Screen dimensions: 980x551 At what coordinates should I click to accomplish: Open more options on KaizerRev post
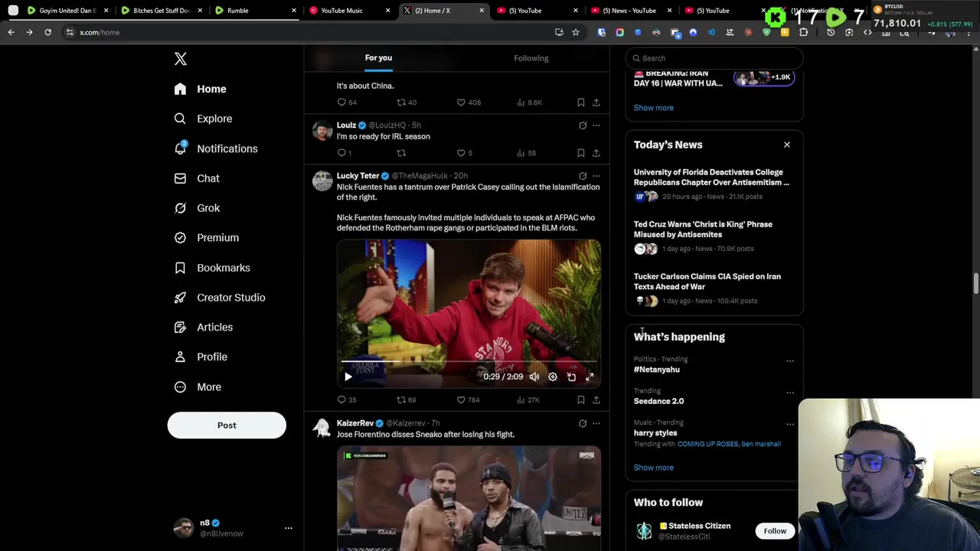[x=596, y=423]
